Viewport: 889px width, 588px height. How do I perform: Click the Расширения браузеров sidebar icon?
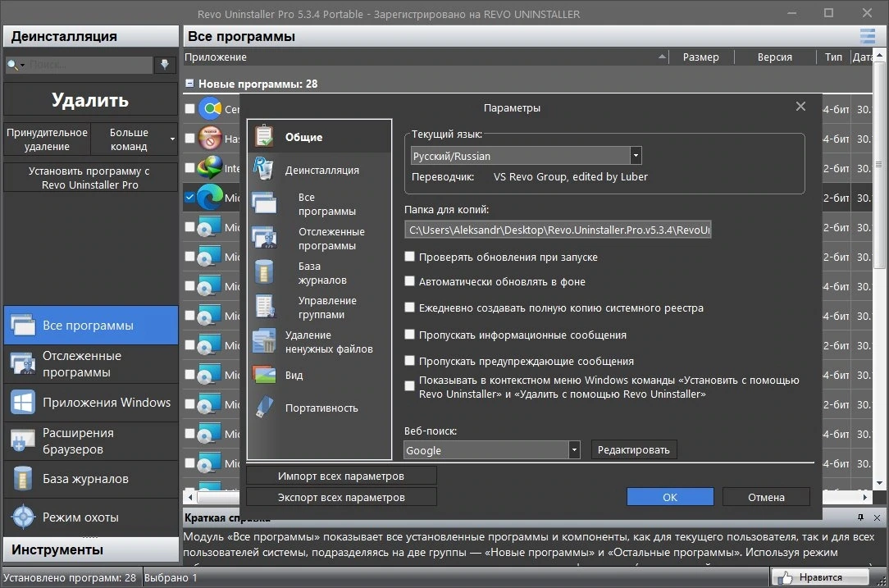click(x=23, y=440)
